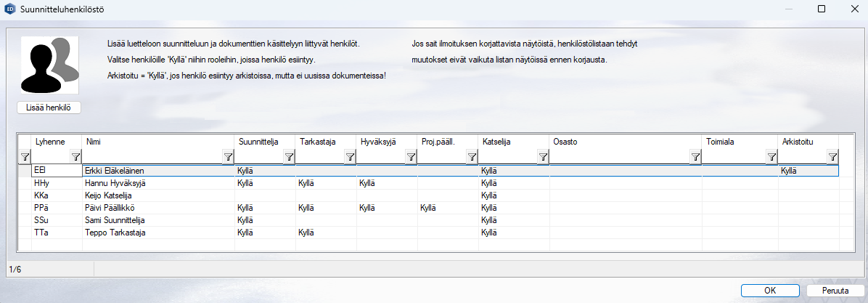
Task: Click Arkistoitu cell for Erkki Eläkeläinen
Action: pos(807,171)
